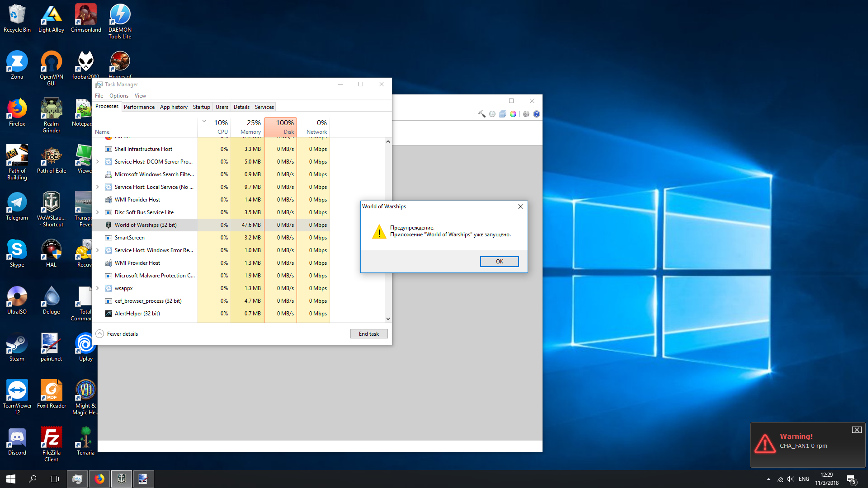868x488 pixels.
Task: Select the Firefox desktop icon
Action: pos(17,113)
